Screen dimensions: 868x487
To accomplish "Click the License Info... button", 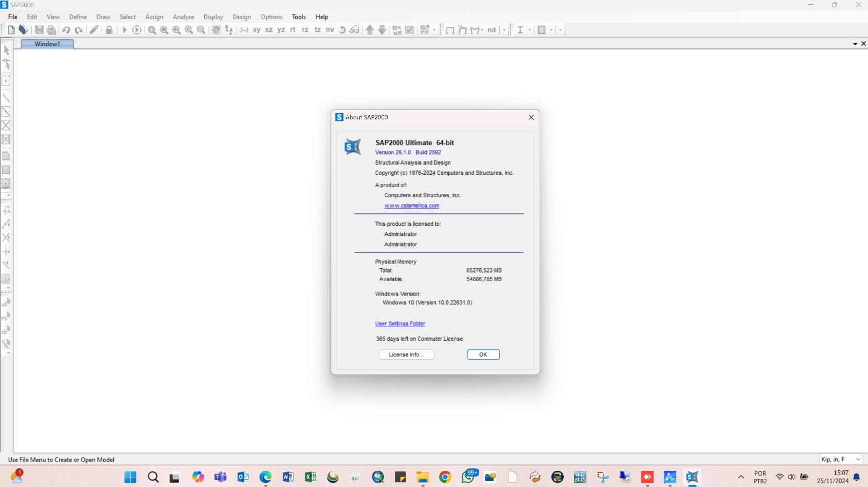I will tap(406, 355).
